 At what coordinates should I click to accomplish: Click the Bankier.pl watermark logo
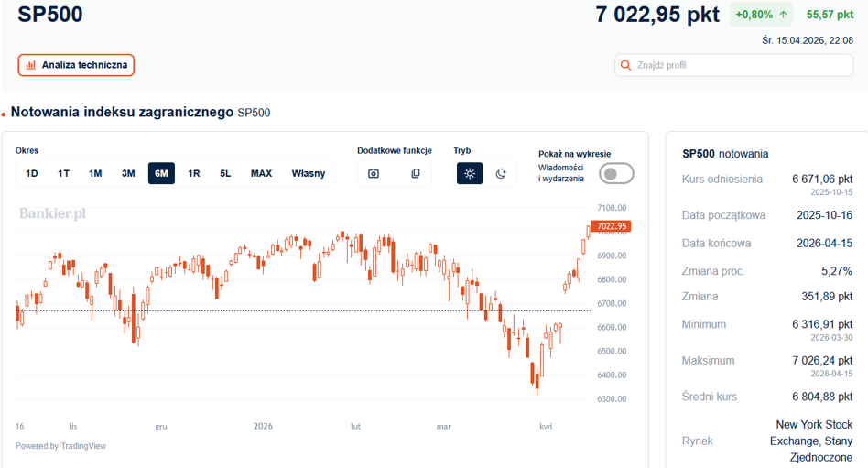(52, 213)
